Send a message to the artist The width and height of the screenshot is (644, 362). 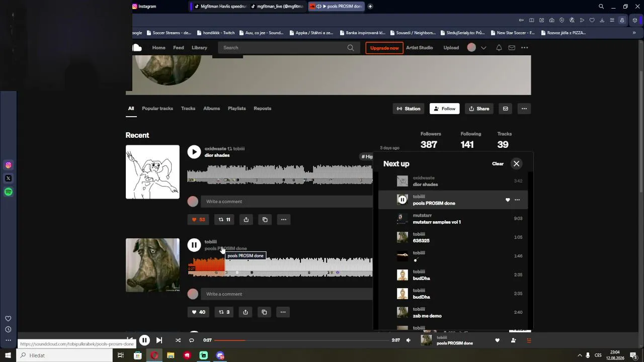click(x=506, y=109)
